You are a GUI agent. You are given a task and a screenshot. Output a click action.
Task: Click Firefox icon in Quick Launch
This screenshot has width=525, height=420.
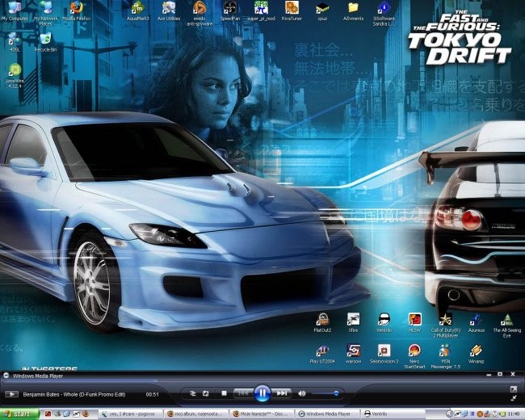point(86,414)
